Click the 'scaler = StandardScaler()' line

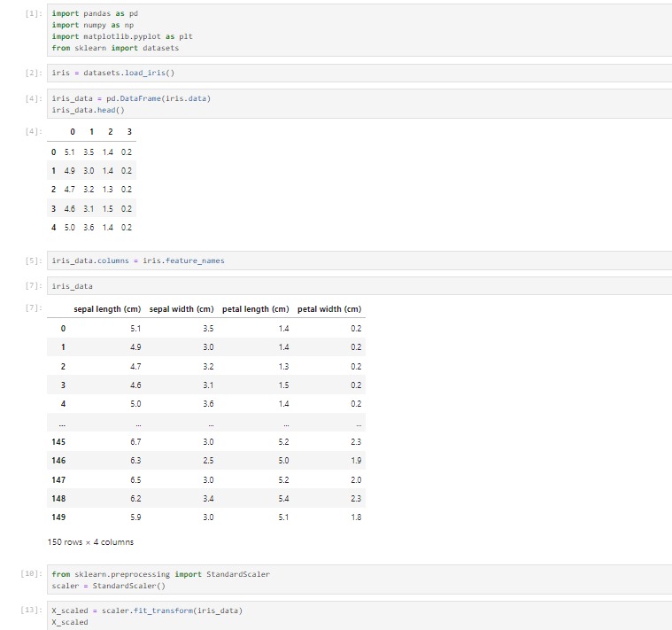(108, 586)
